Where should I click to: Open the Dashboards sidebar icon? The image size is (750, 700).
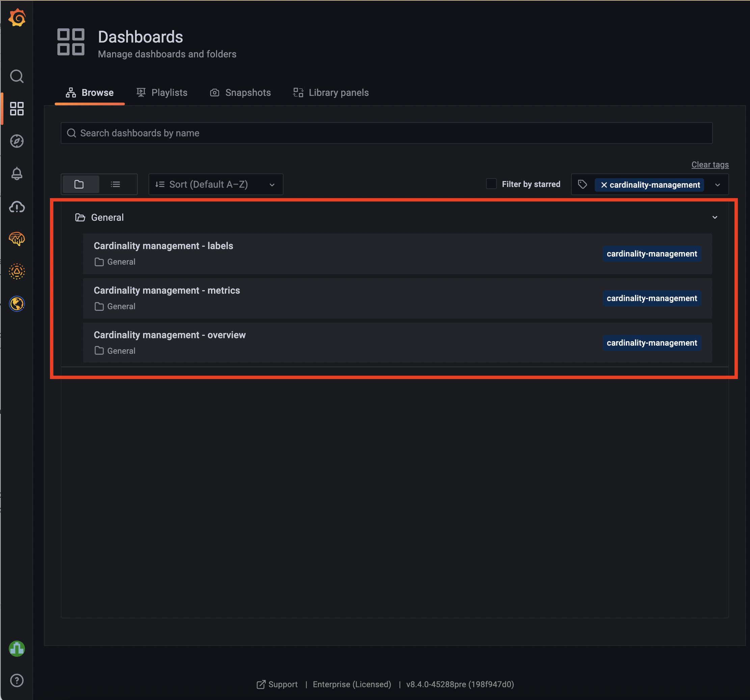tap(17, 109)
